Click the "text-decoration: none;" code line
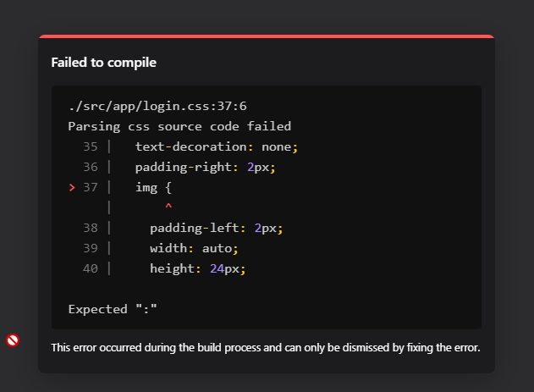 click(x=217, y=146)
